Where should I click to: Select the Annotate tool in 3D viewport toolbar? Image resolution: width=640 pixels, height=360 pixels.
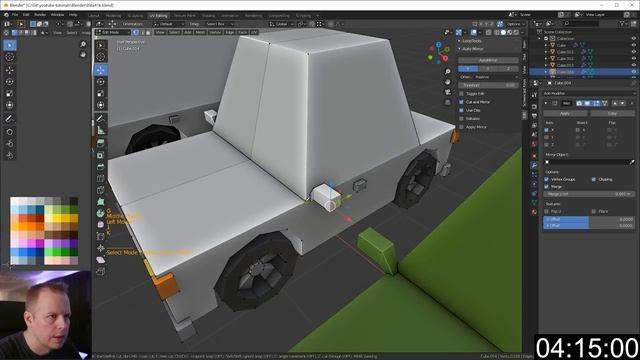[101, 119]
